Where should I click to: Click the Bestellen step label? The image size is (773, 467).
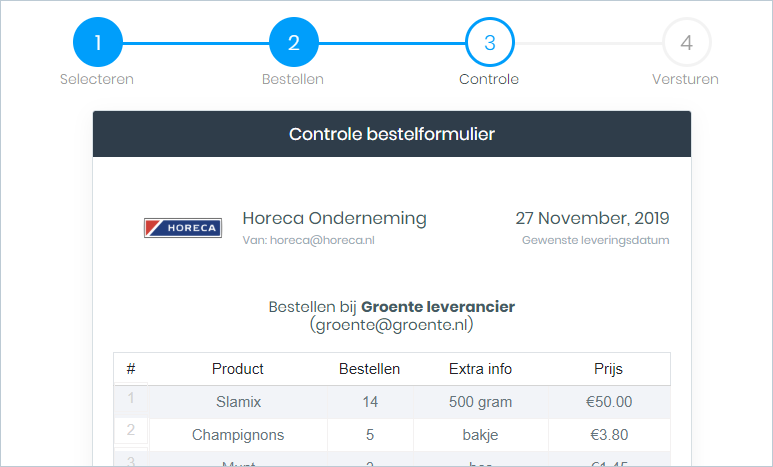(293, 79)
